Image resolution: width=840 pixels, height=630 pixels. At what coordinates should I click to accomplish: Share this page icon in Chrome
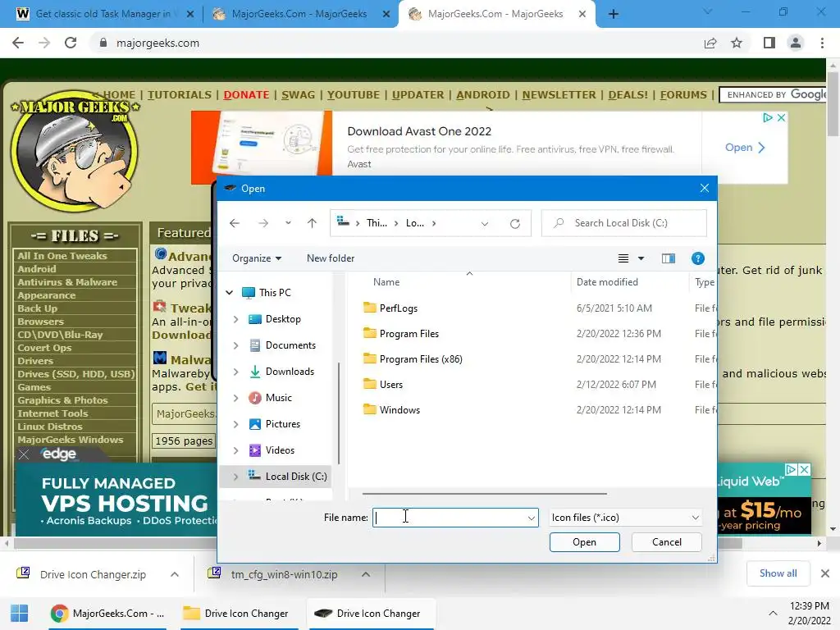tap(710, 43)
